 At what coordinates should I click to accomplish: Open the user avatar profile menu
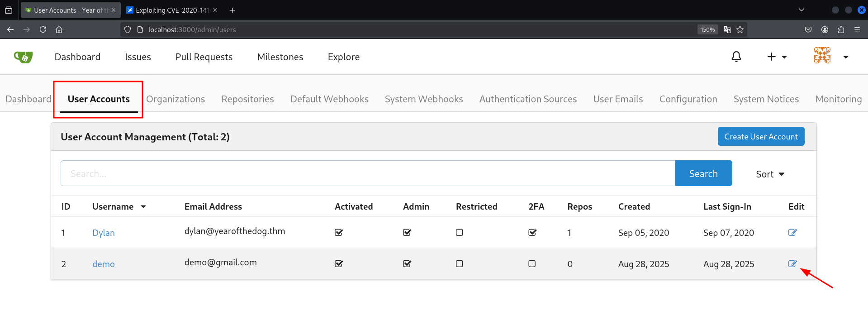click(x=830, y=57)
